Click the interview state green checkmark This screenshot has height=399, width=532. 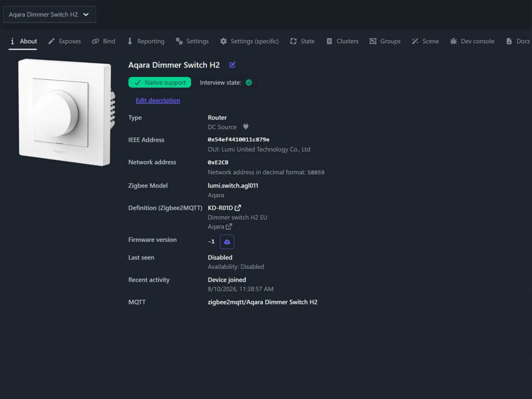pyautogui.click(x=249, y=83)
